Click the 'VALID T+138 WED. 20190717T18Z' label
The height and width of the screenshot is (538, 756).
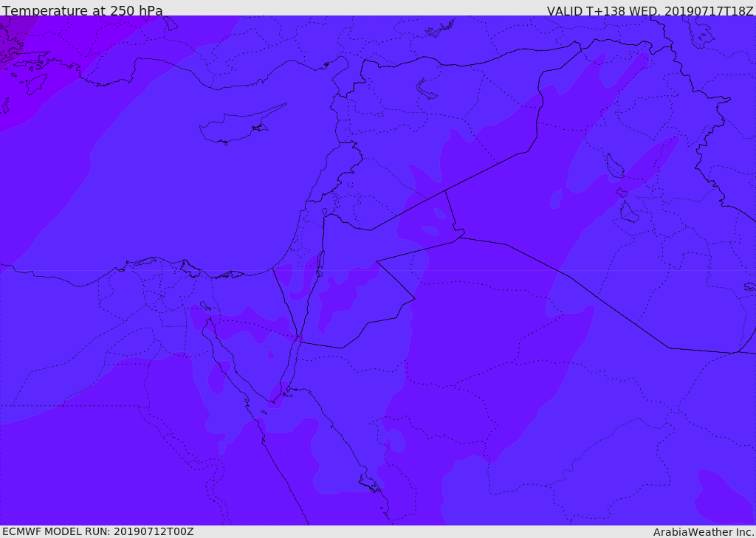point(650,10)
